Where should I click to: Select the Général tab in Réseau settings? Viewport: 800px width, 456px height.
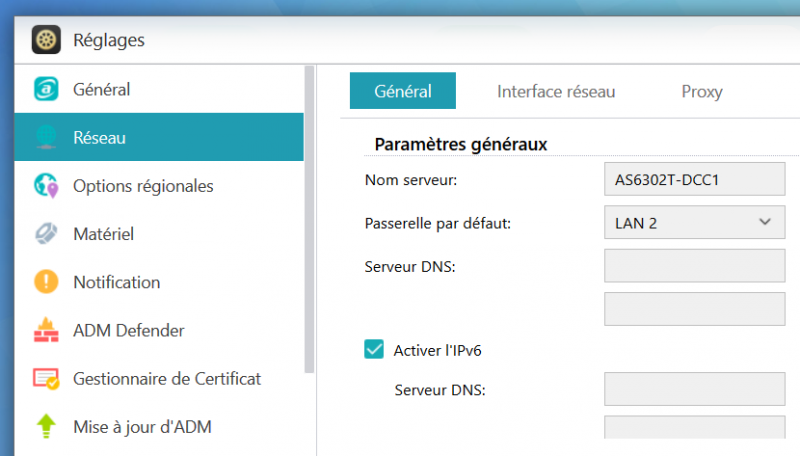[403, 91]
